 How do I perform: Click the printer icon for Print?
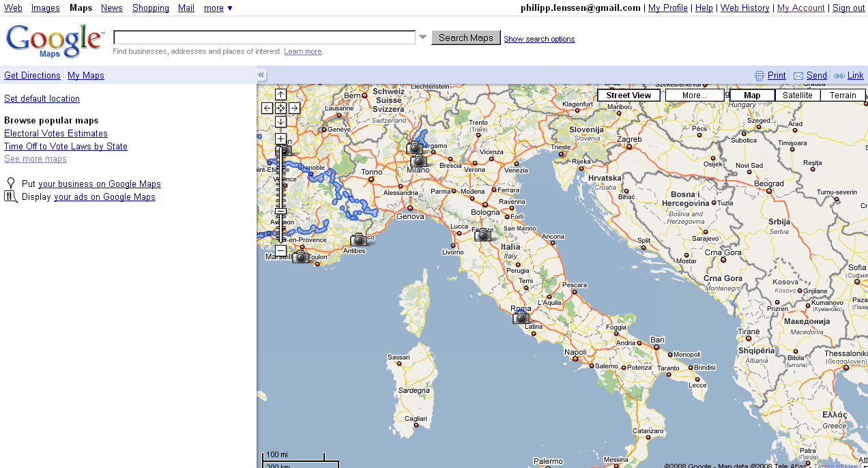pyautogui.click(x=759, y=76)
